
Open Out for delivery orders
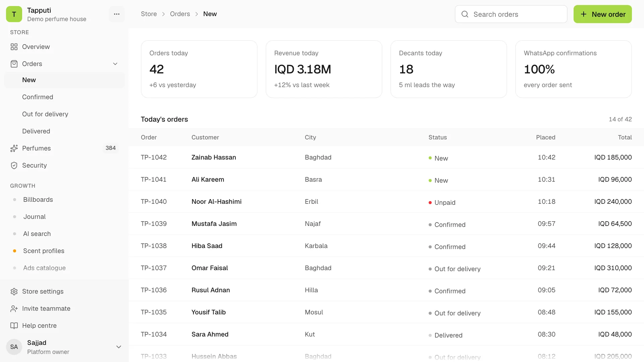pyautogui.click(x=64, y=114)
